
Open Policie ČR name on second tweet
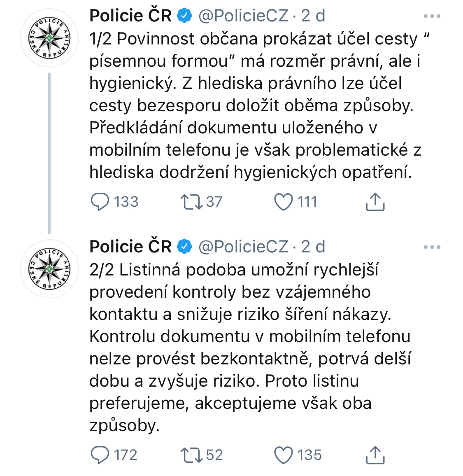point(130,247)
